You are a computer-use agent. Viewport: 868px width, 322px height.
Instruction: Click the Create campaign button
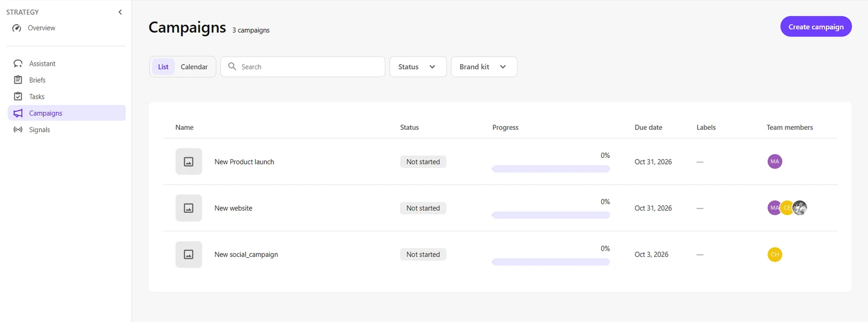[x=816, y=27]
